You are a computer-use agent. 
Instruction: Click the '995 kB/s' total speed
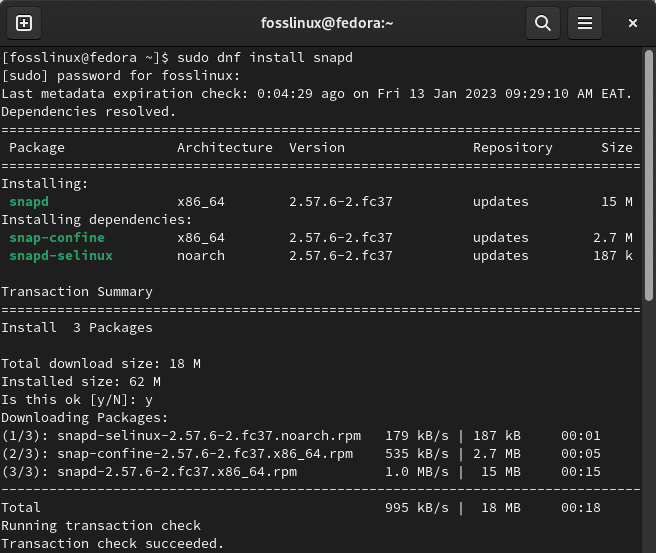(417, 507)
